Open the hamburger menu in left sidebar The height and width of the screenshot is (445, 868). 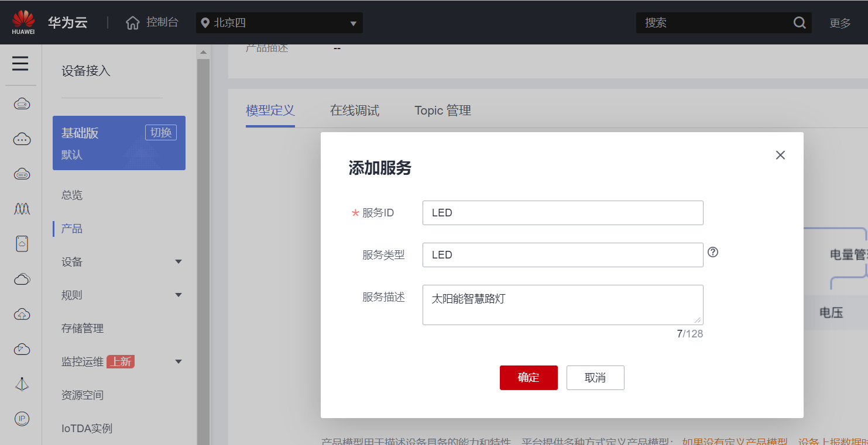(20, 63)
